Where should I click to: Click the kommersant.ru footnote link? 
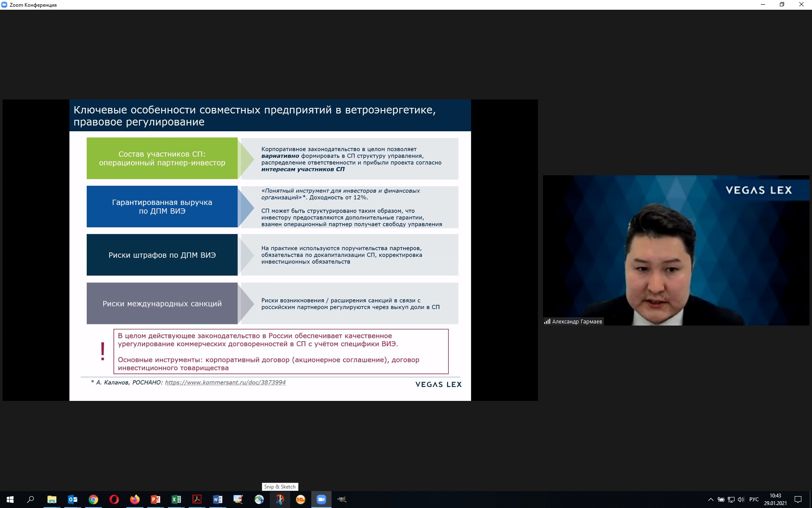pos(225,382)
